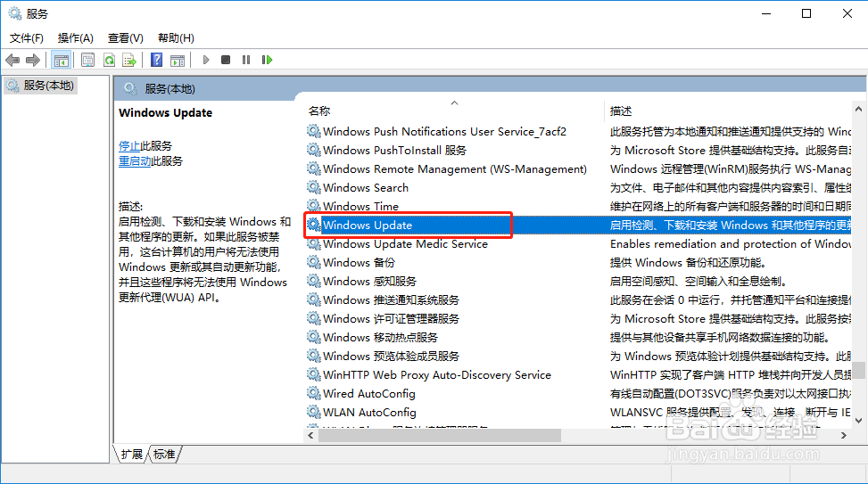Click gear icon beside Windows 备份
Screen dimensions: 868x484
click(x=314, y=262)
